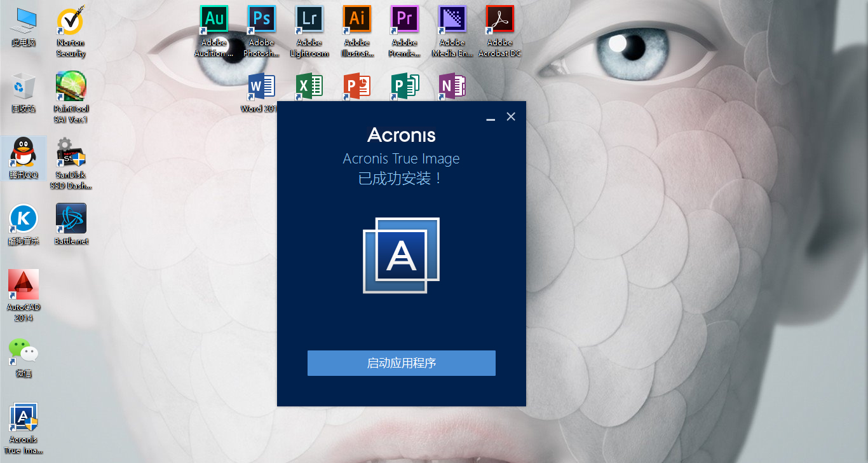Select the AutoCAD 2014 desktop icon
The height and width of the screenshot is (463, 868).
click(24, 295)
